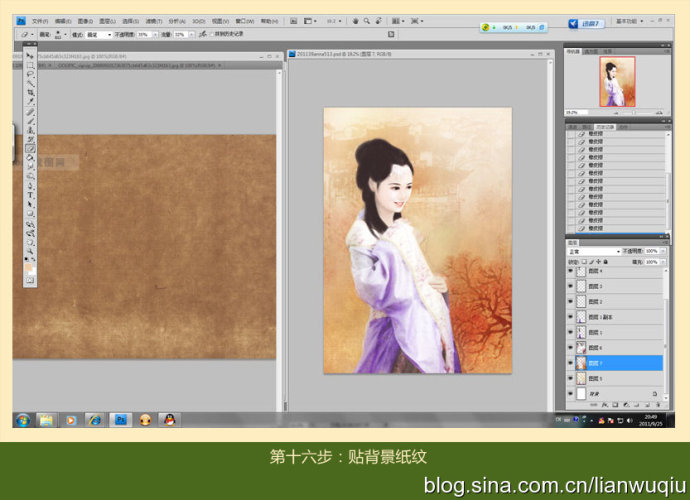Viewport: 690px width, 500px height.
Task: Hide layer 图层 3
Action: pos(571,287)
